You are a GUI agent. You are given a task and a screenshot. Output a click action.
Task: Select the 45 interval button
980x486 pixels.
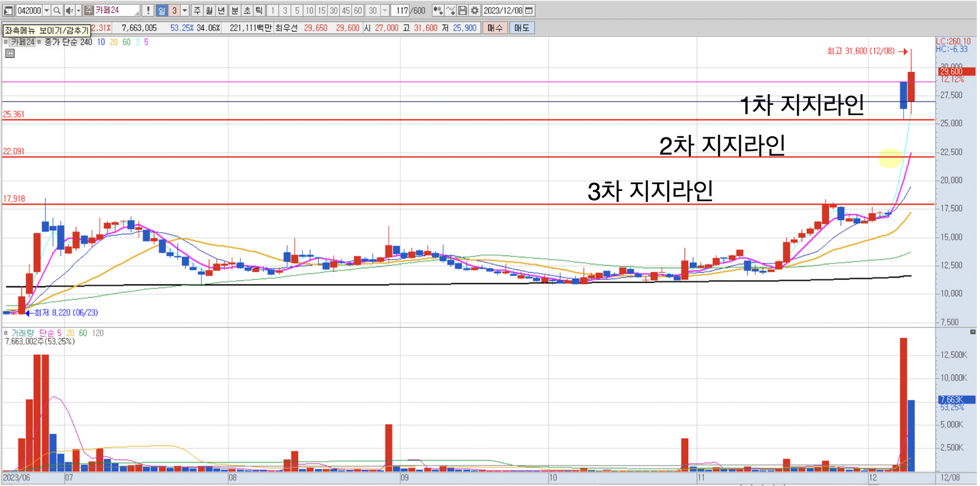click(345, 10)
